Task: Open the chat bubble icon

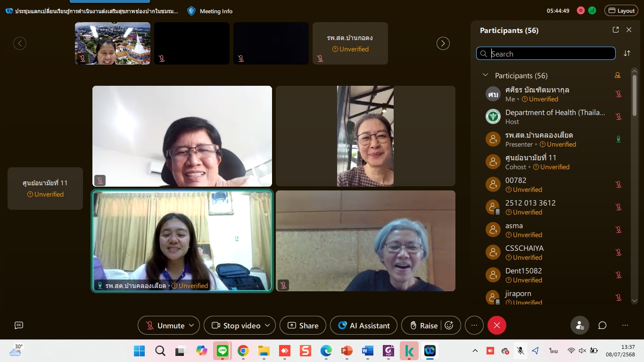Action: (x=602, y=325)
